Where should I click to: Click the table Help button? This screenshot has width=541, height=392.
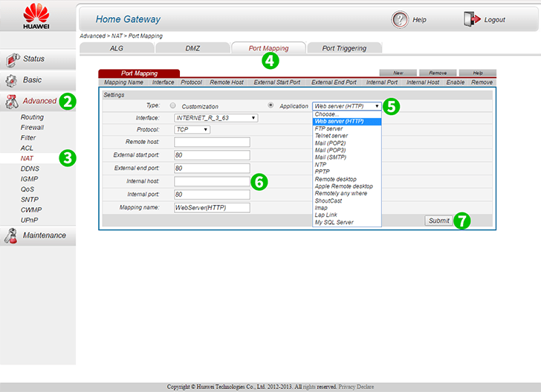click(478, 73)
